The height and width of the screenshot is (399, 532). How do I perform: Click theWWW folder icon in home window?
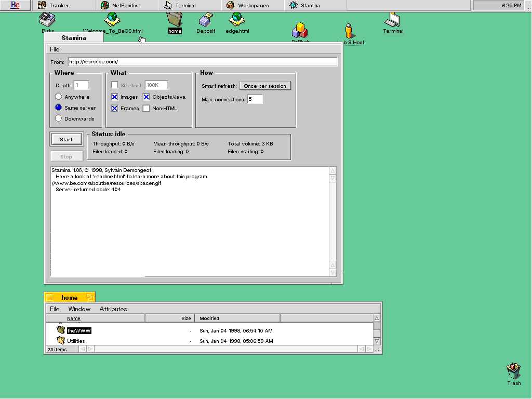pyautogui.click(x=61, y=330)
